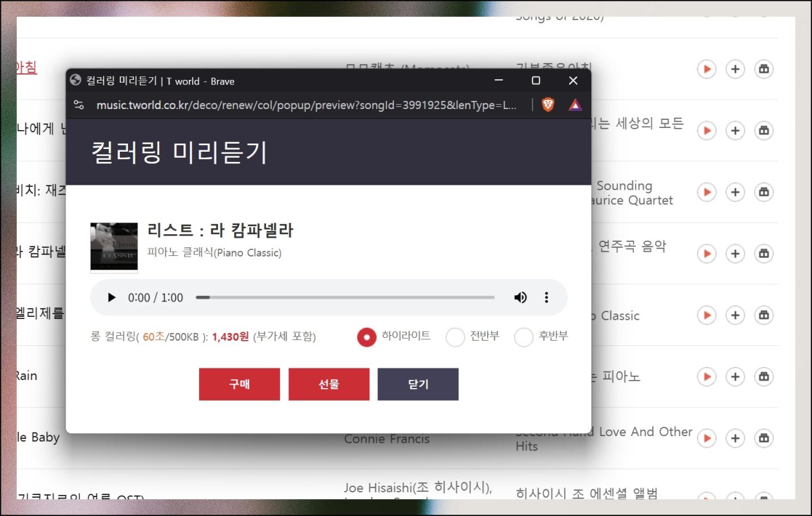The image size is (812, 516).
Task: Play preview in the Connie Francis row
Action: click(x=706, y=438)
